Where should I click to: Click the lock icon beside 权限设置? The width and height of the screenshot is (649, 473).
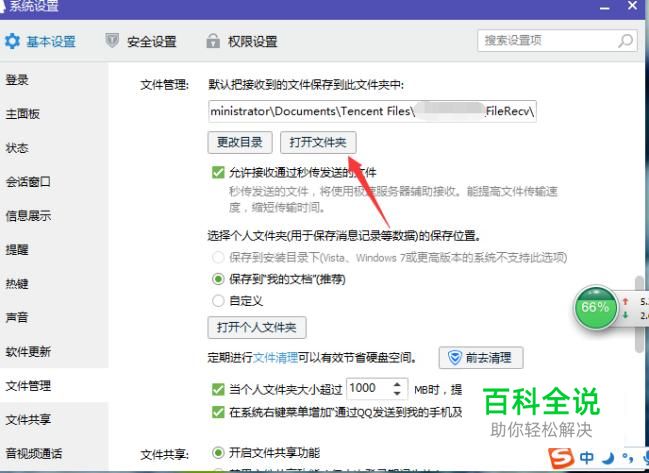(x=213, y=41)
